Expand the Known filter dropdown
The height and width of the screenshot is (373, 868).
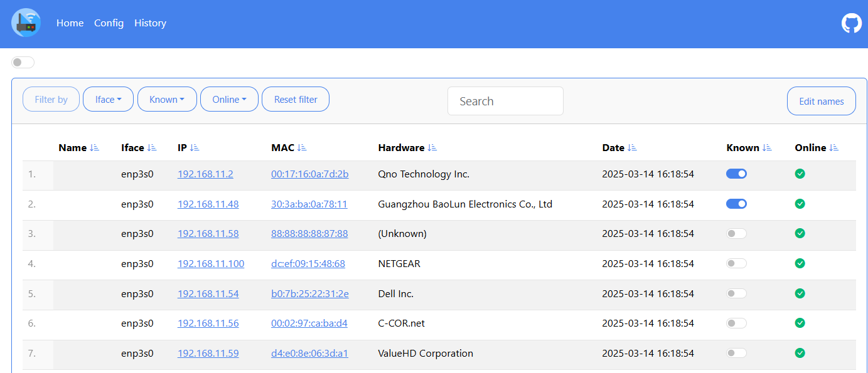(x=167, y=99)
